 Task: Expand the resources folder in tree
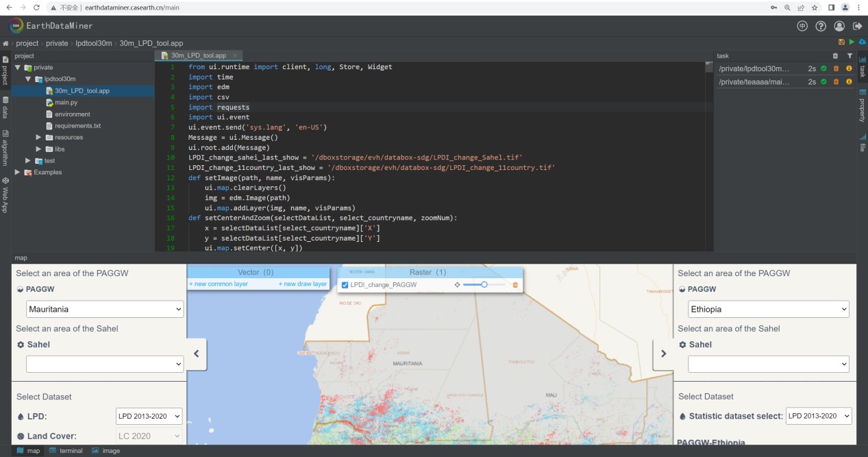point(39,138)
